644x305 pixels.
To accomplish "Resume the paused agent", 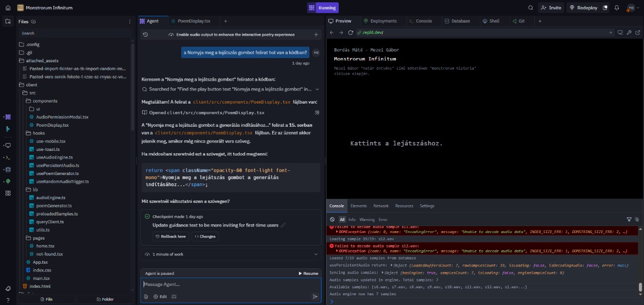I will [x=309, y=273].
